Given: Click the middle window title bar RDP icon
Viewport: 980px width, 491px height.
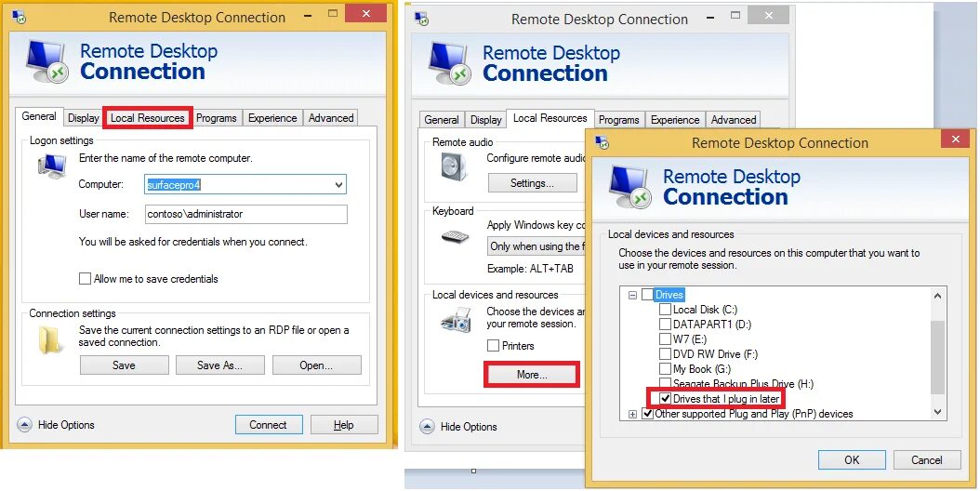Looking at the screenshot, I should tap(421, 19).
